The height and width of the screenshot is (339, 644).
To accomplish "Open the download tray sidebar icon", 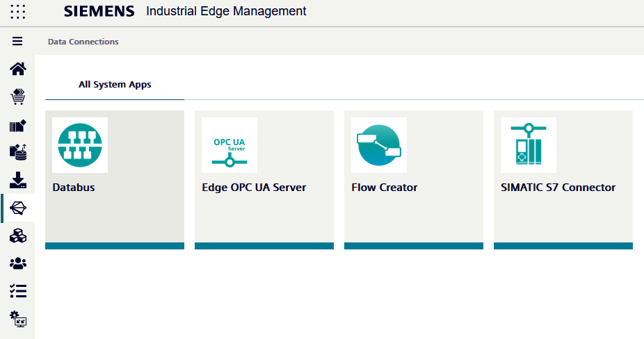I will pyautogui.click(x=18, y=180).
